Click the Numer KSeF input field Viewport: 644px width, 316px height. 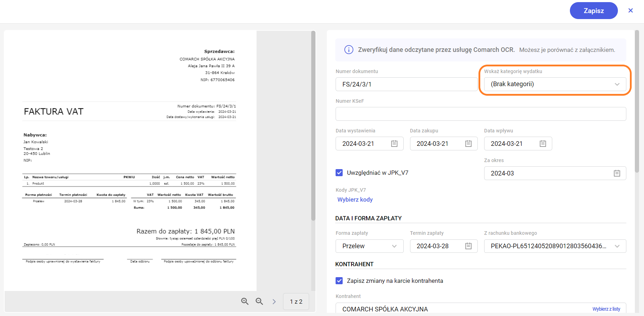481,114
